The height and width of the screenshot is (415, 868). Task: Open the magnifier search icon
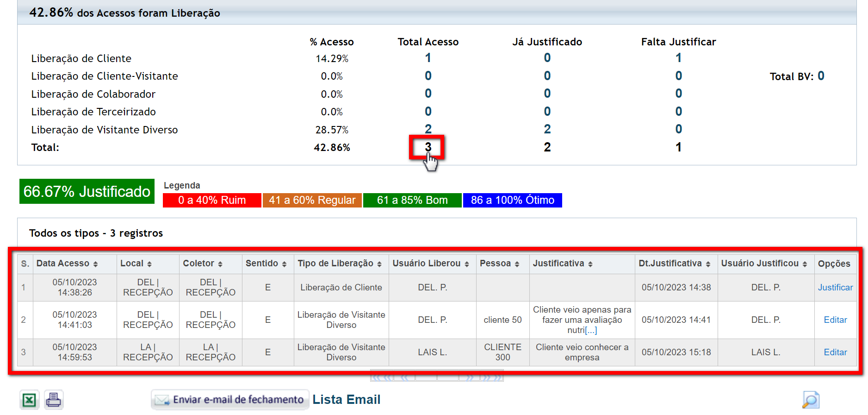(x=810, y=400)
